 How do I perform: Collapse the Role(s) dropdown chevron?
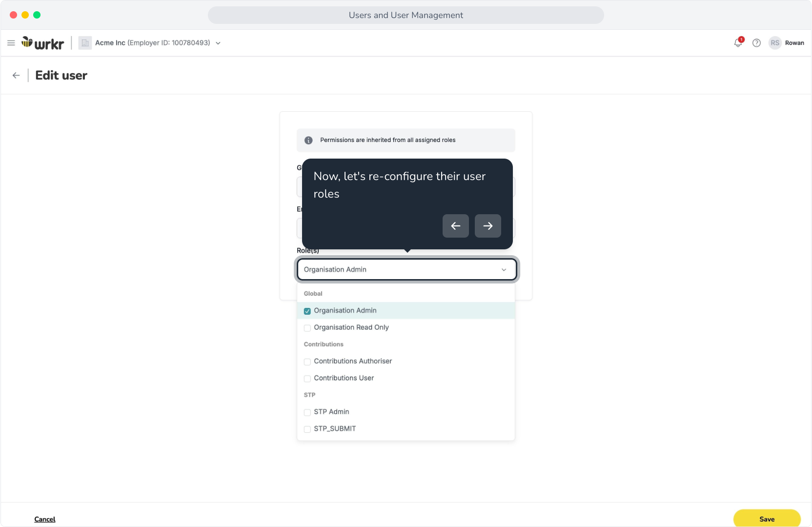[504, 270]
